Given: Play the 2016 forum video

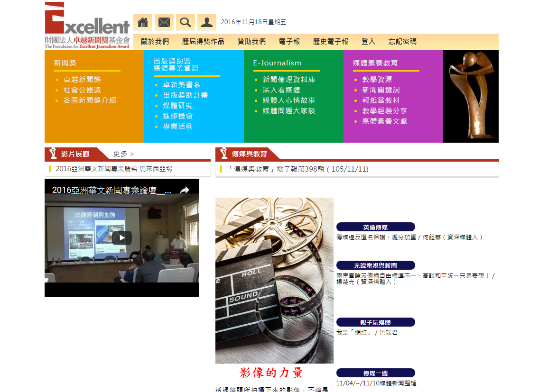Looking at the screenshot, I should [x=122, y=238].
